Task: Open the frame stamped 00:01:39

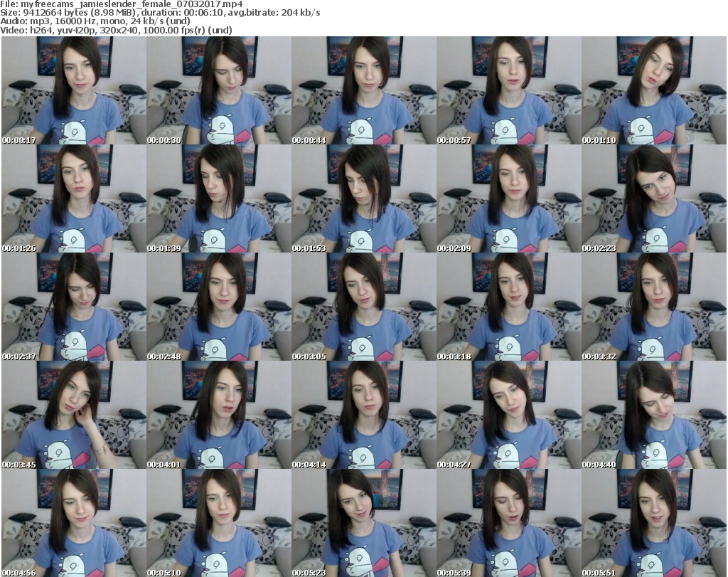Action: [219, 198]
